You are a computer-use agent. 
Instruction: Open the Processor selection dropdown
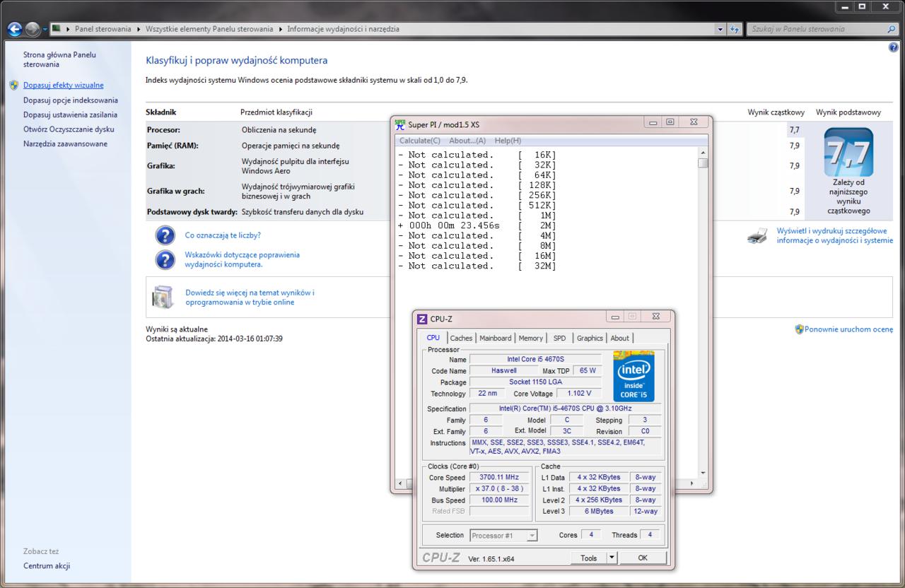tap(503, 536)
